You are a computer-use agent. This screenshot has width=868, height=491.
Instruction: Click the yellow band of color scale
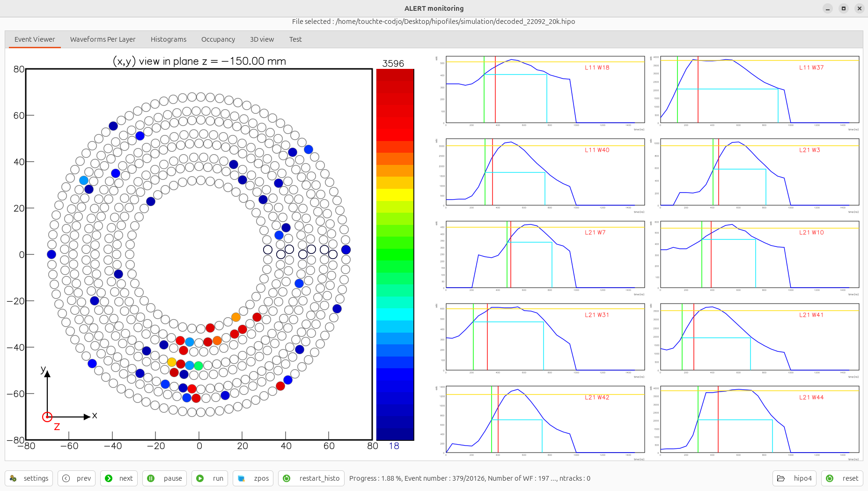tap(395, 195)
